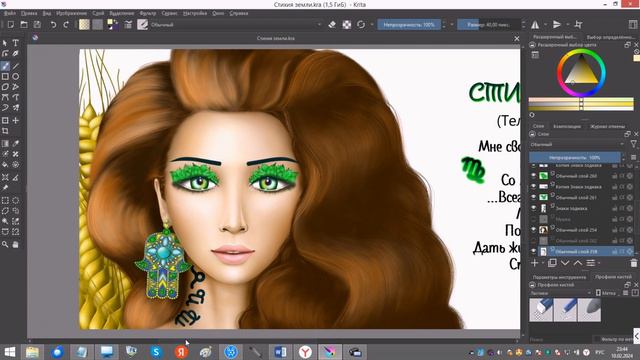The image size is (640, 360).
Task: Select the Zoom magnifier tool
Action: (5, 244)
